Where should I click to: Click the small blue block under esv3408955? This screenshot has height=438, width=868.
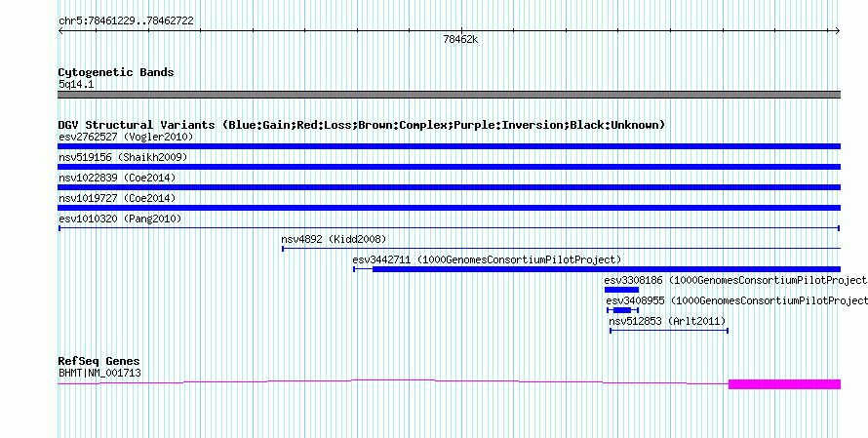tap(622, 310)
